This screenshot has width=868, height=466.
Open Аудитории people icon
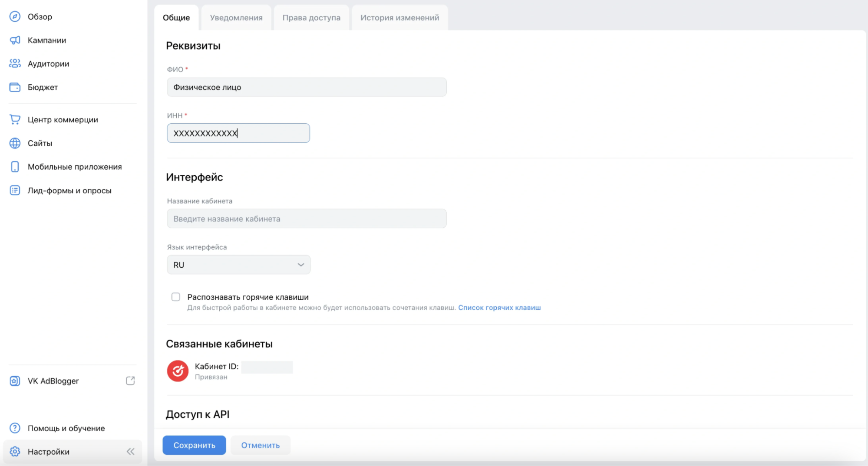tap(15, 64)
